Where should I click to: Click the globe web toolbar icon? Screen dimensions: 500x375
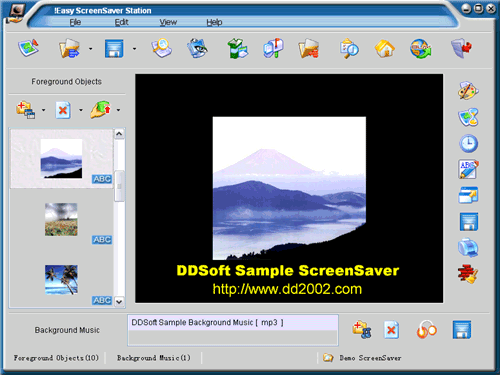pyautogui.click(x=420, y=49)
